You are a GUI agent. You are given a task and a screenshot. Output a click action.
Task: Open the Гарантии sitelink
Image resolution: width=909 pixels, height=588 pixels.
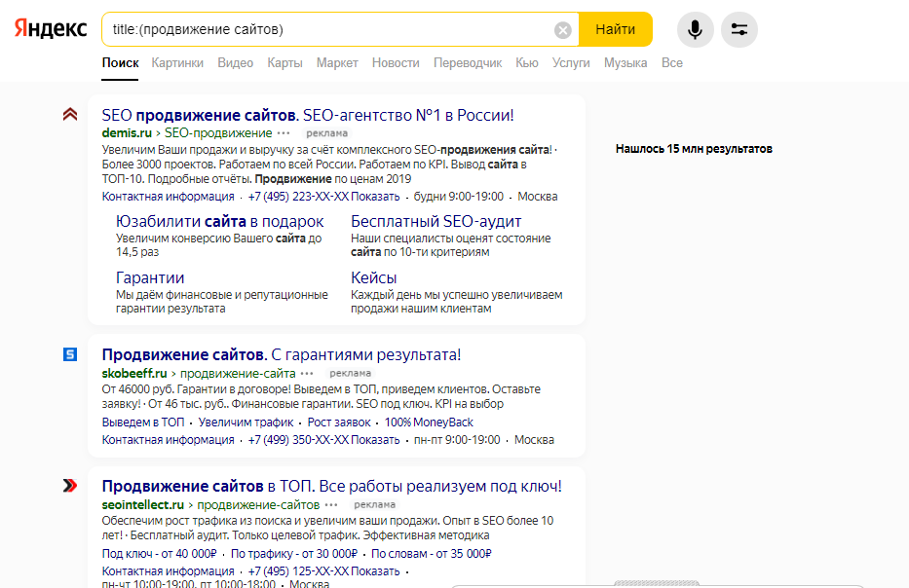(x=150, y=278)
